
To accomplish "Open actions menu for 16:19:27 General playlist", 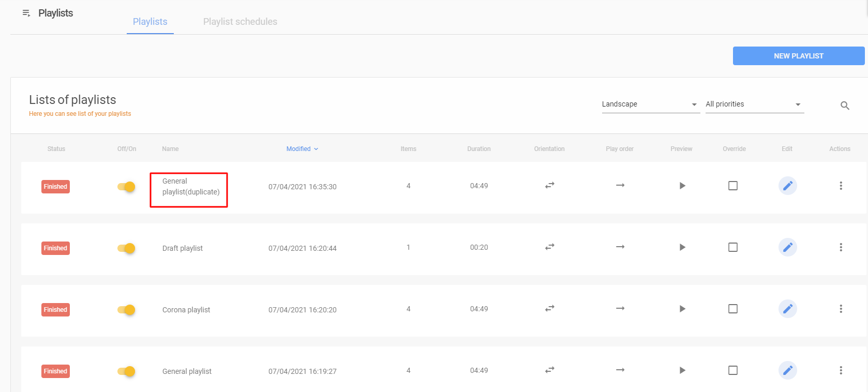I will tap(841, 370).
